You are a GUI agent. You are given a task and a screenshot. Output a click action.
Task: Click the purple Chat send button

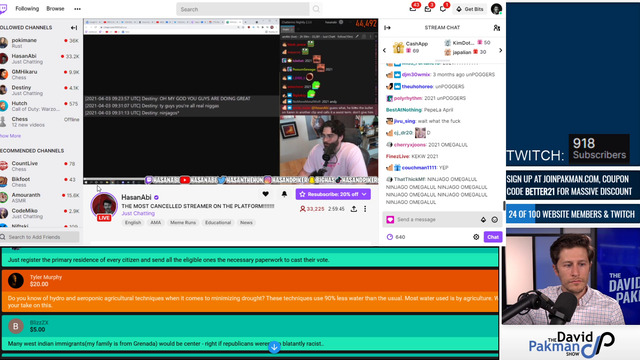(493, 237)
